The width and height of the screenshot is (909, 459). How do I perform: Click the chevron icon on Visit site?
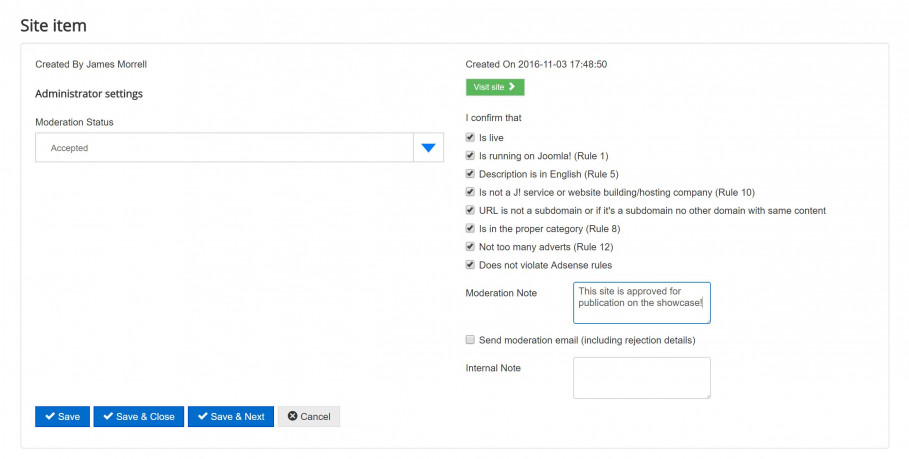tap(512, 87)
